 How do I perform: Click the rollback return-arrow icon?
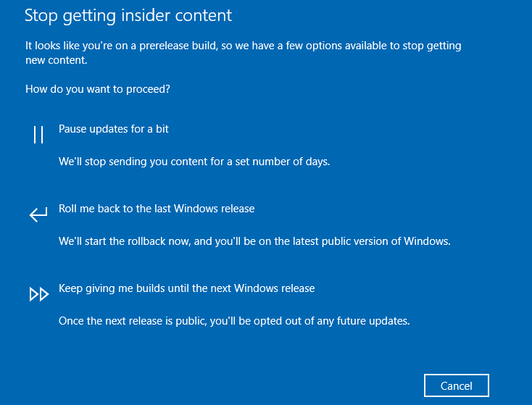point(38,214)
